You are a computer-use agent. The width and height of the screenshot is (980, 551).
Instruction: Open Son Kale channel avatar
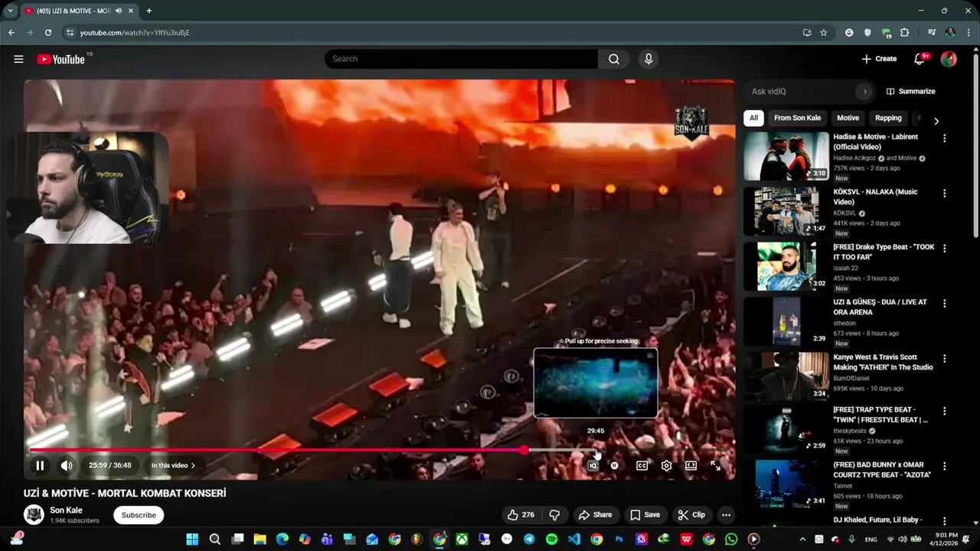click(x=34, y=515)
